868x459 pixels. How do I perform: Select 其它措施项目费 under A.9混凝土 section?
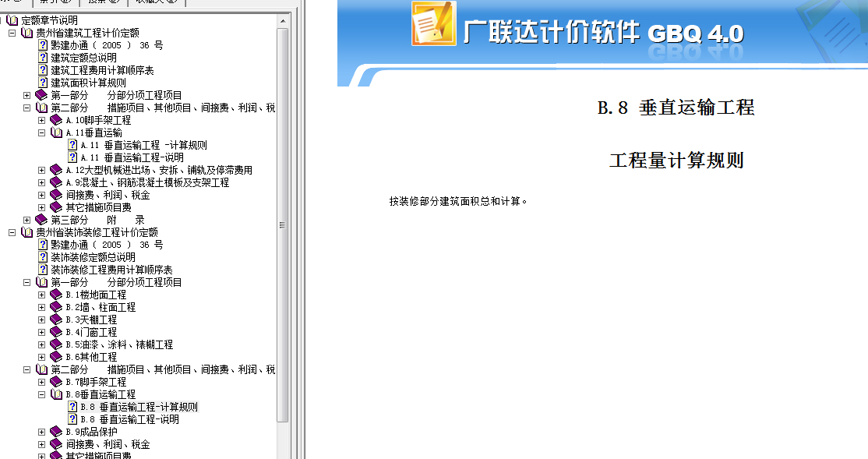(98, 207)
